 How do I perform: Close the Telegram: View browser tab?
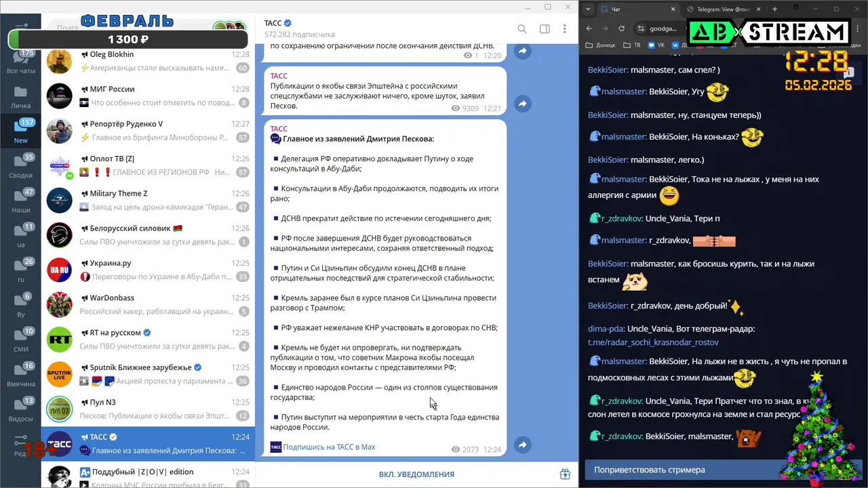[x=757, y=9]
